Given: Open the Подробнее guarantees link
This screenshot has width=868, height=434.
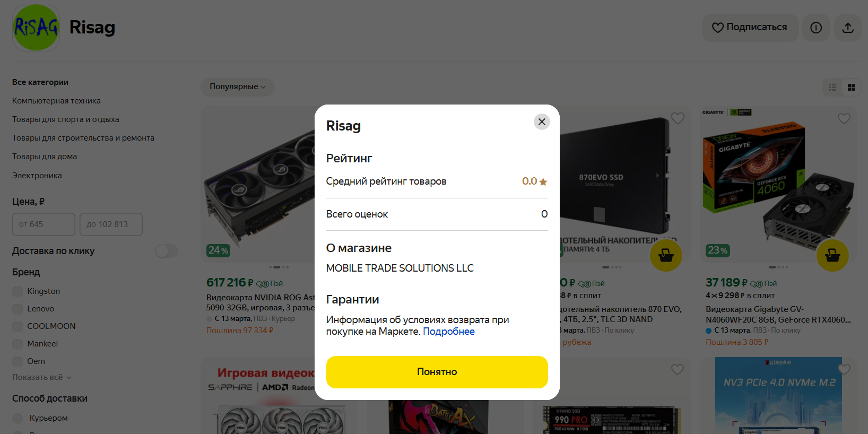Looking at the screenshot, I should pyautogui.click(x=448, y=332).
